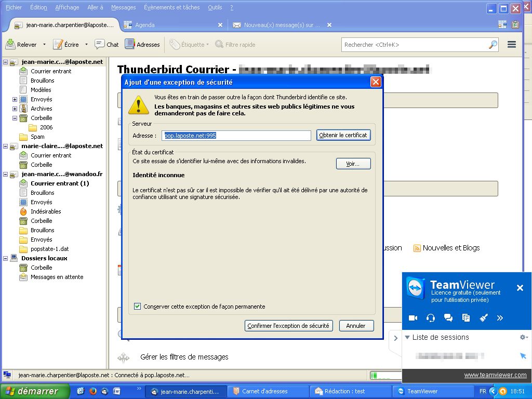The image size is (532, 399).
Task: Open the tasks icon at tab bar right
Action: coord(515,24)
